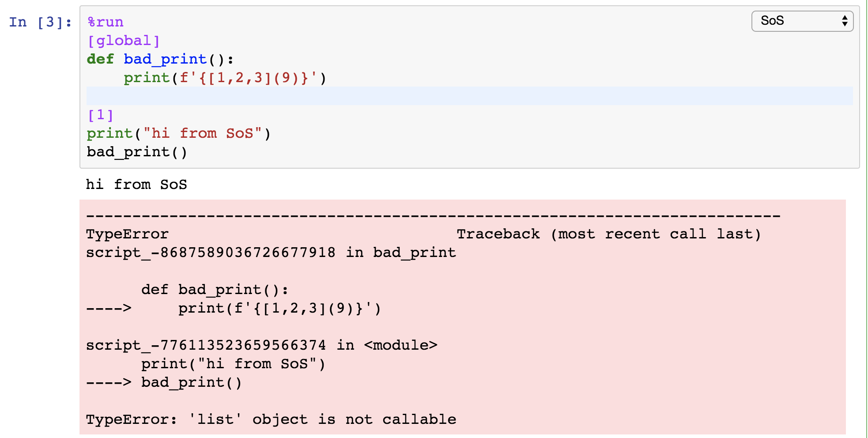This screenshot has height=438, width=868.
Task: Click the script_-776113523659566374 in <module> frame
Action: pos(260,345)
